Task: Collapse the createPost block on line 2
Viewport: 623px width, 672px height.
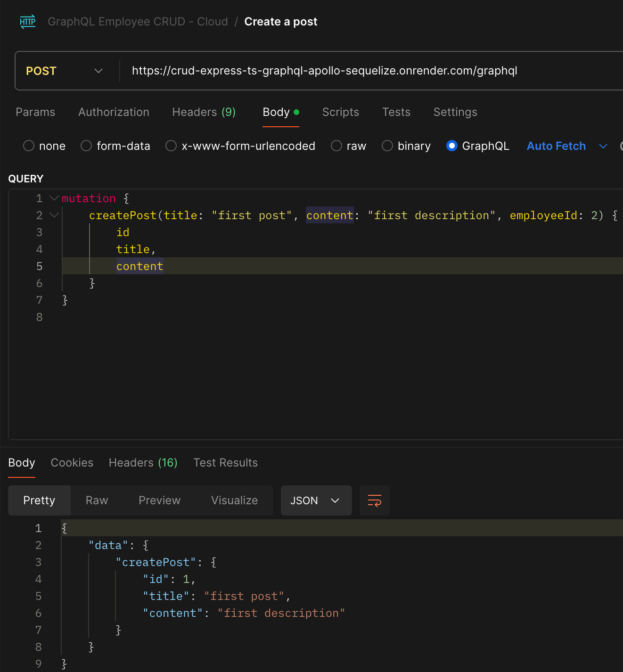Action: 54,215
